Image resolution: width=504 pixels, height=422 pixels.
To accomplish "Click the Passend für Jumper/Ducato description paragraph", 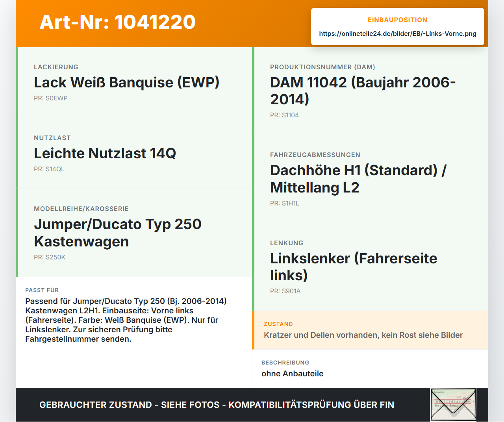I will tap(126, 320).
